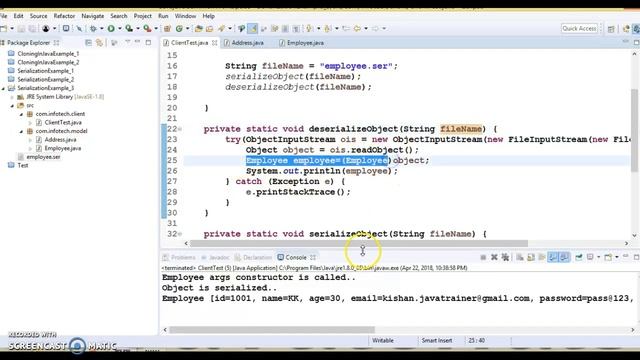Screen dimensions: 640x360
Task: Click the Open Perspective icon near Quick Access
Action: [x=611, y=29]
